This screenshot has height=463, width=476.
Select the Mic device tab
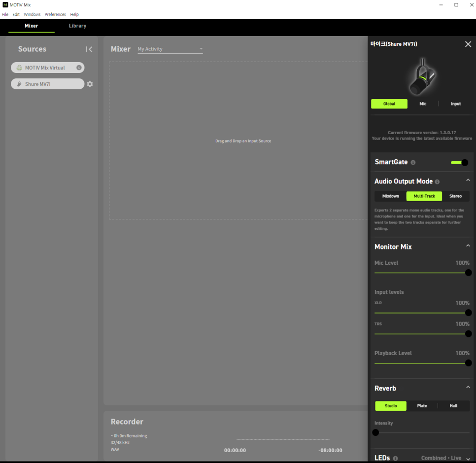click(423, 104)
